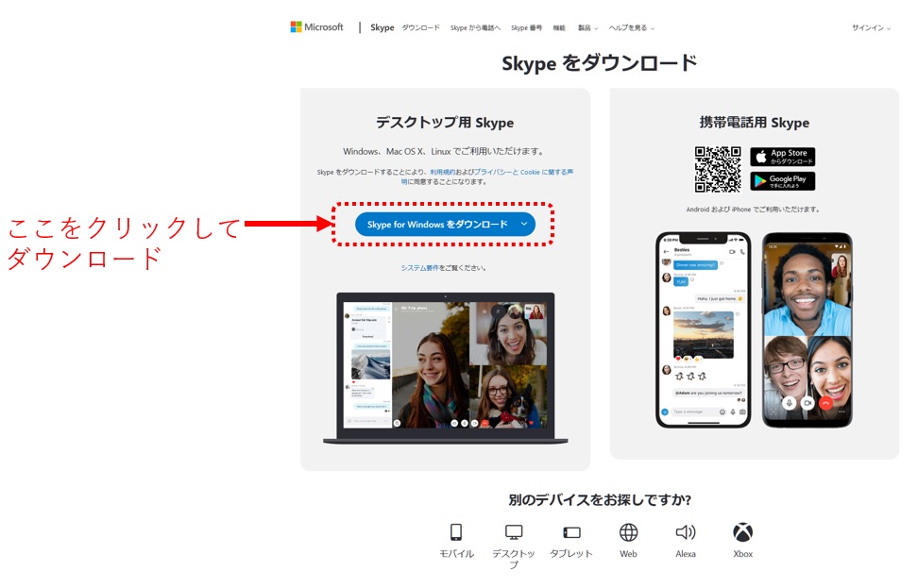Open the サインイン dropdown
The width and height of the screenshot is (918, 588).
[x=871, y=28]
